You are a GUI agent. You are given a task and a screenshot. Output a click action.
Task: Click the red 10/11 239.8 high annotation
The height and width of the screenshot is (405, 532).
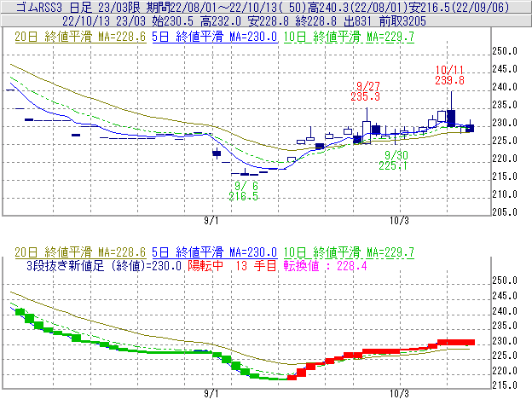pyautogui.click(x=449, y=75)
